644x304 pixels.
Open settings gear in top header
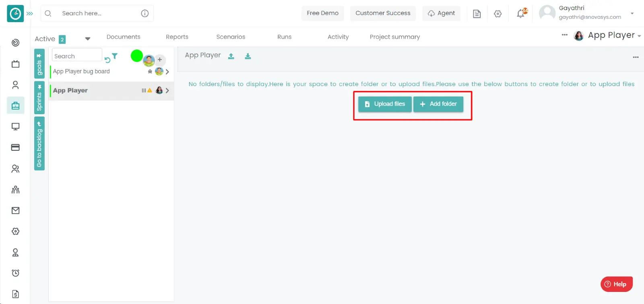tap(498, 14)
